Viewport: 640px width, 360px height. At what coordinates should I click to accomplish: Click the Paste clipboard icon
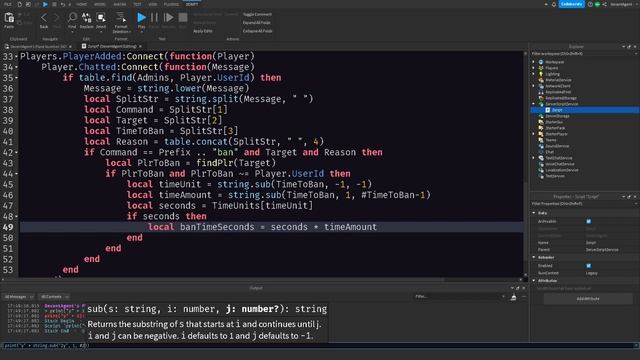click(x=9, y=18)
